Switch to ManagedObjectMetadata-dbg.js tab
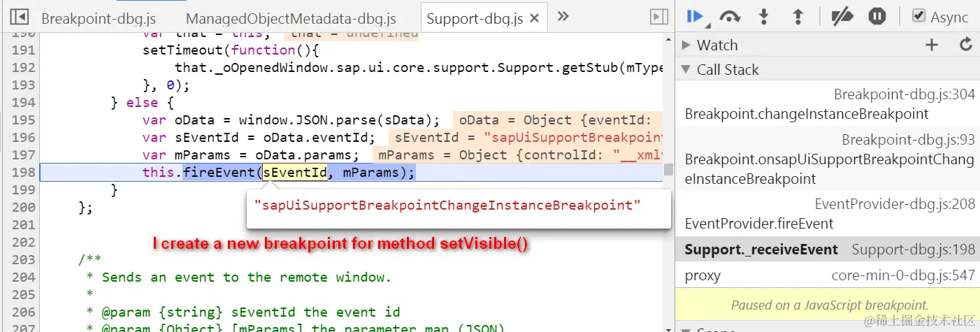Image resolution: width=980 pixels, height=332 pixels. coord(291,18)
